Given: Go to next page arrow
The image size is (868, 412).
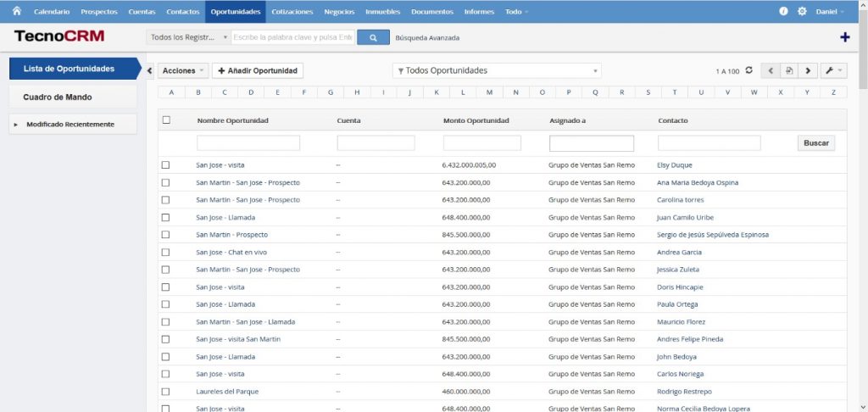Looking at the screenshot, I should click(x=808, y=70).
